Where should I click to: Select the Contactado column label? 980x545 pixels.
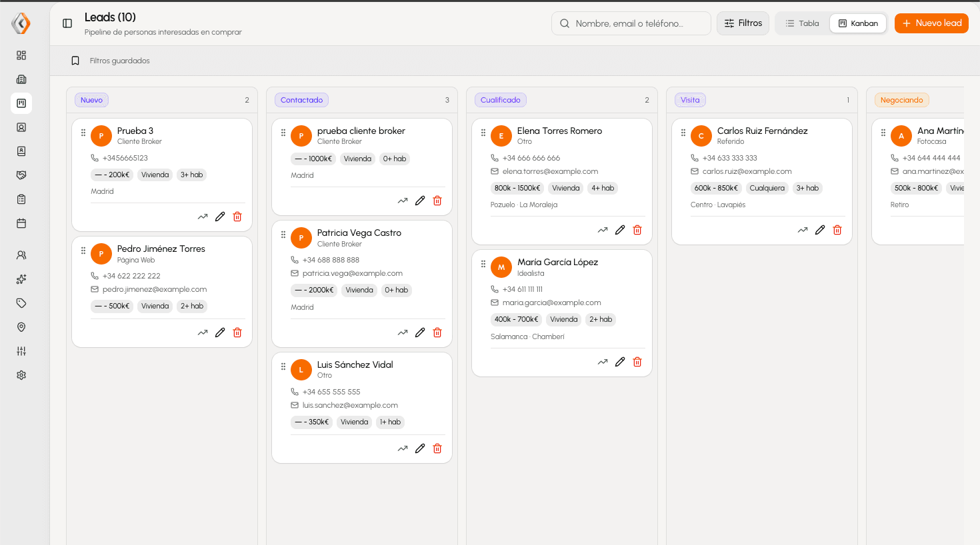click(301, 100)
